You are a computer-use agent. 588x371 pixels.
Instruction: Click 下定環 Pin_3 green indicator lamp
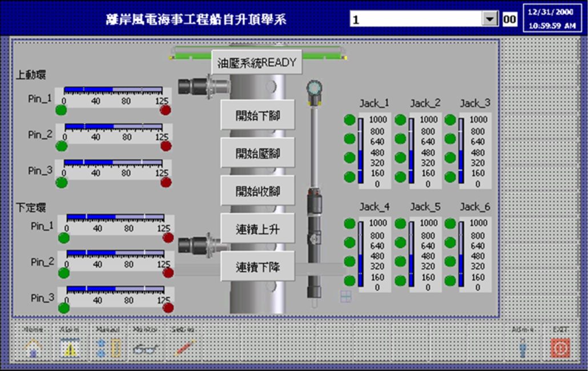[64, 308]
